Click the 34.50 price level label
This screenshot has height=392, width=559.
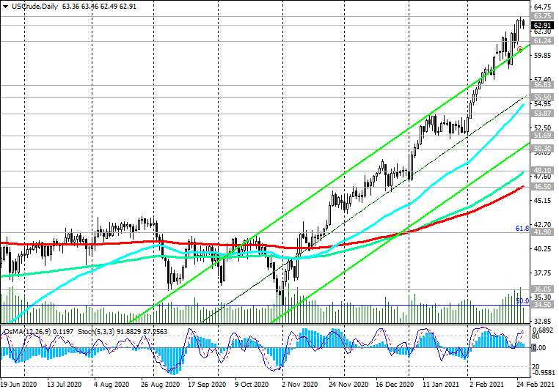(x=542, y=304)
